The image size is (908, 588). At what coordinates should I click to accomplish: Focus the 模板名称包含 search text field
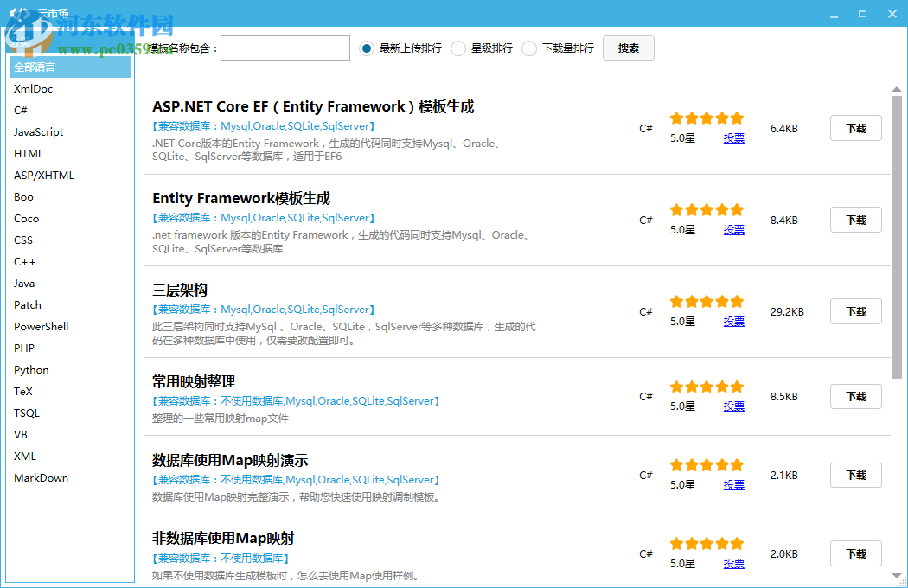tap(285, 48)
